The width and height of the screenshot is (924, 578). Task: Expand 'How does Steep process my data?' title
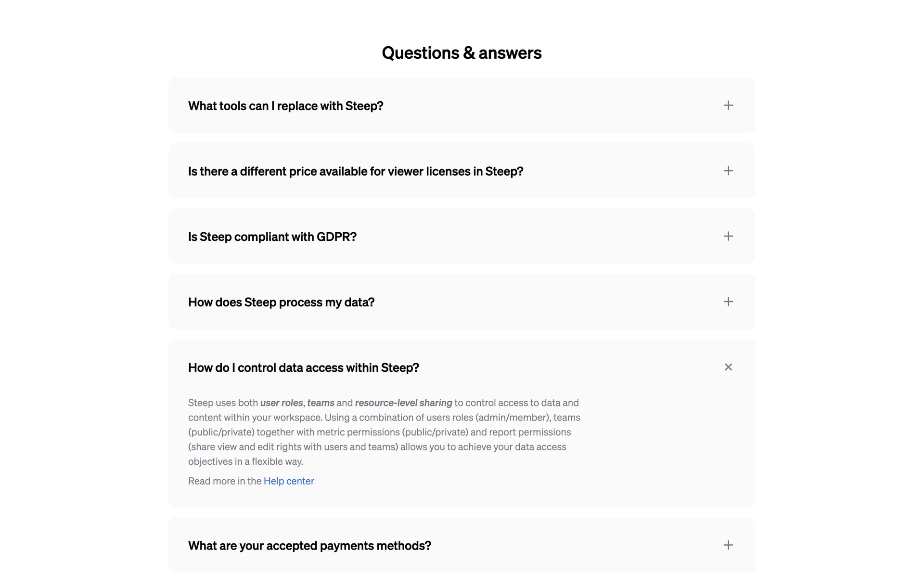coord(281,302)
